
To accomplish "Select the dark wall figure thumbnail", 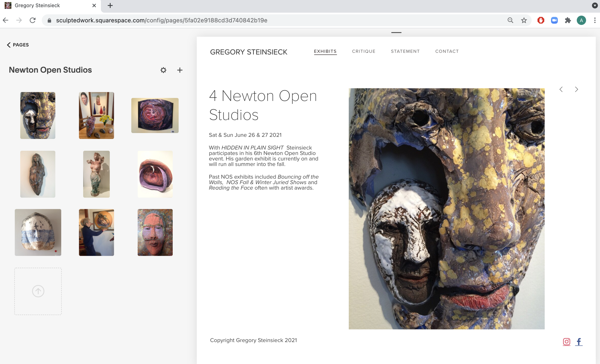I will [38, 174].
